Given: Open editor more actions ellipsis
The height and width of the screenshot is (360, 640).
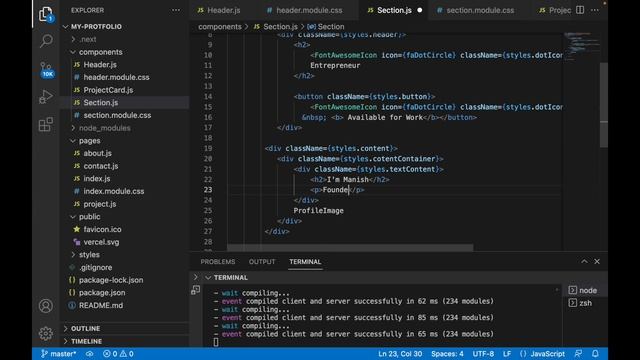Looking at the screenshot, I should pos(595,10).
